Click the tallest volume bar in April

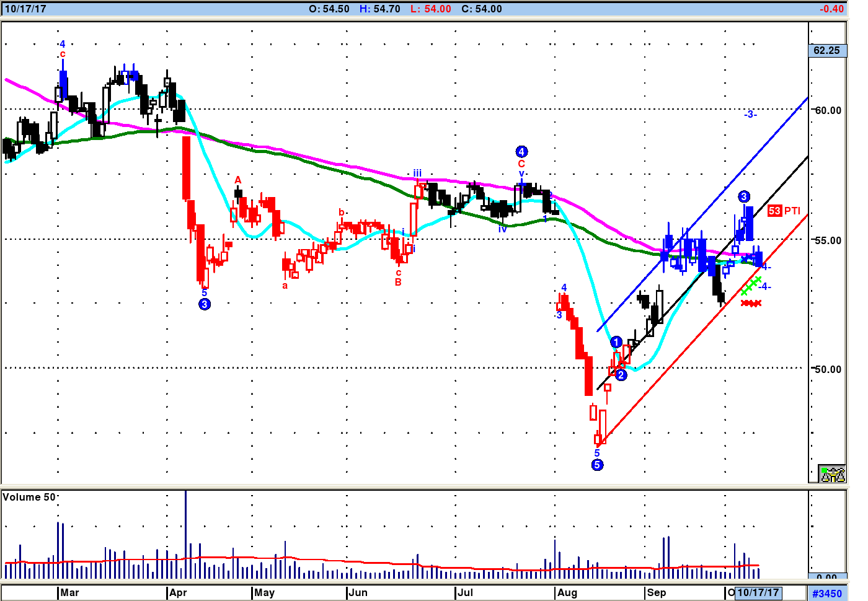[x=185, y=533]
